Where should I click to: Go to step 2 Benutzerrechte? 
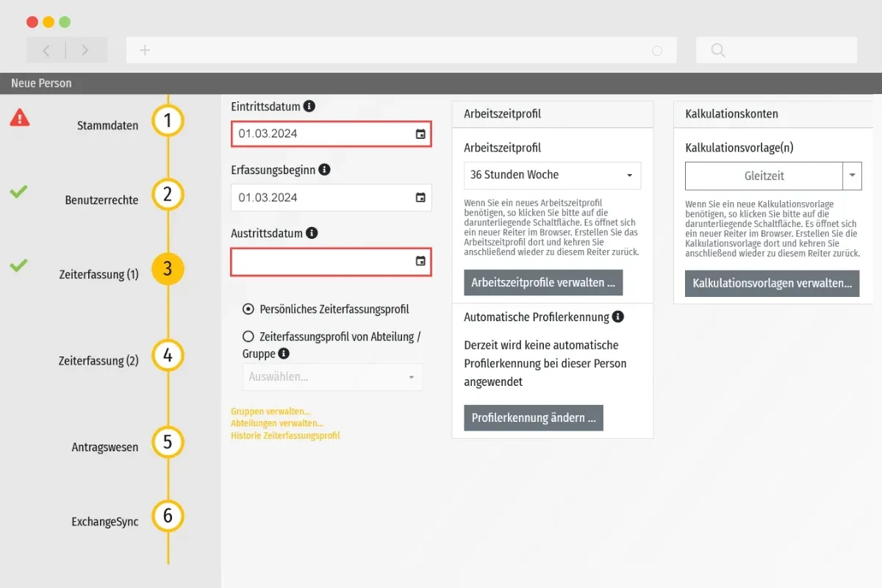[168, 195]
